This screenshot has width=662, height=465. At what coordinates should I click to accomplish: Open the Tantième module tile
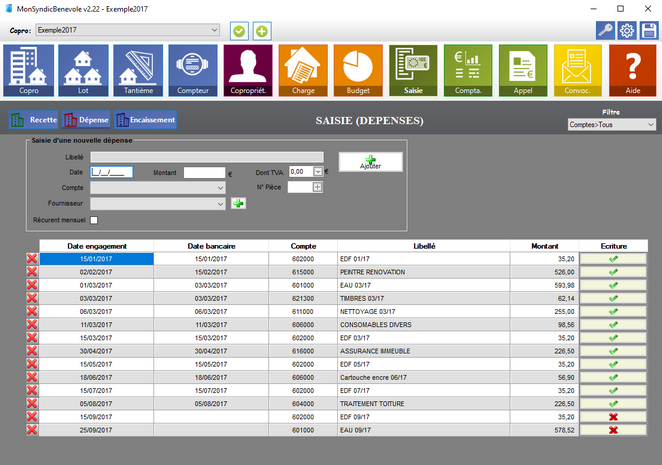tap(138, 72)
